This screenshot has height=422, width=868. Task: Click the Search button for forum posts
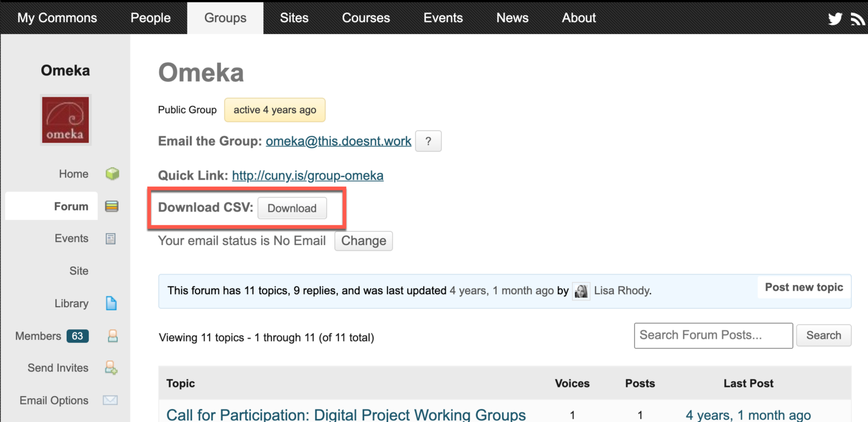tap(823, 335)
